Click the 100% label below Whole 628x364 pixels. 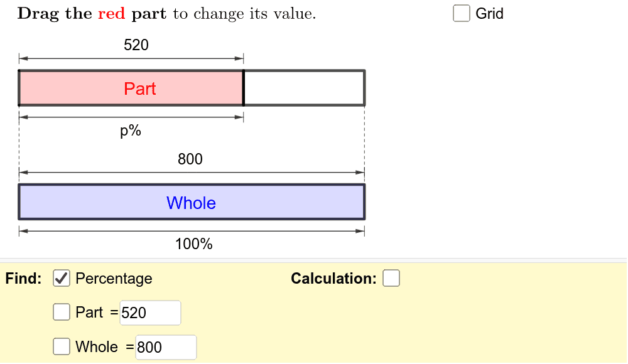(x=194, y=244)
